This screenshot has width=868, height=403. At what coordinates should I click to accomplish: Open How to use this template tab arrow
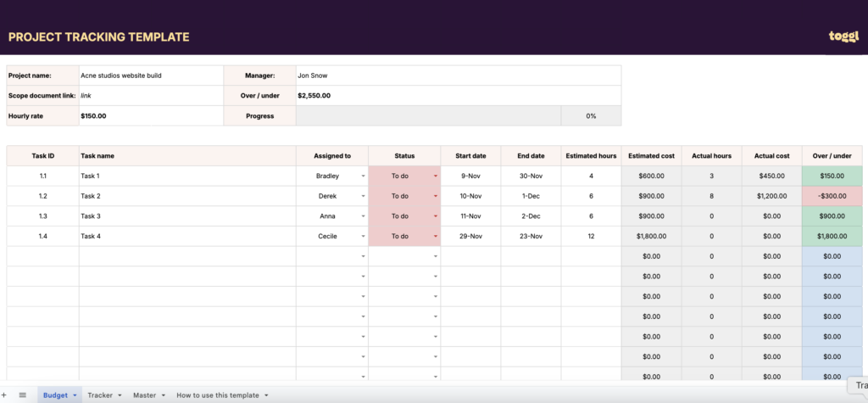266,395
